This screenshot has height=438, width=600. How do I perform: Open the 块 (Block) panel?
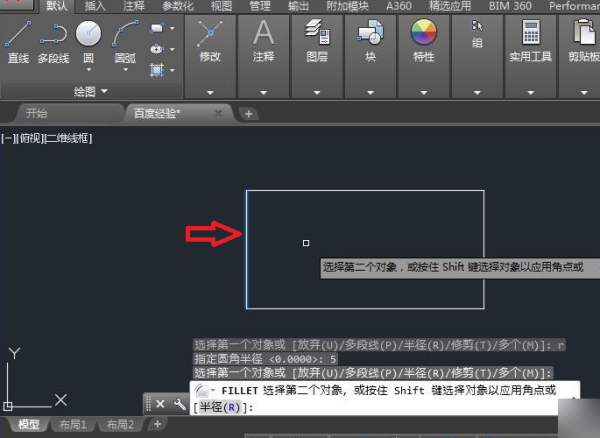tap(370, 41)
